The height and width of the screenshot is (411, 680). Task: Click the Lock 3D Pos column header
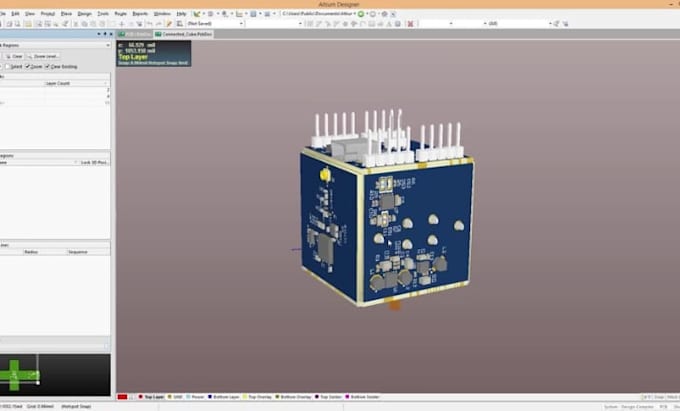pyautogui.click(x=94, y=162)
